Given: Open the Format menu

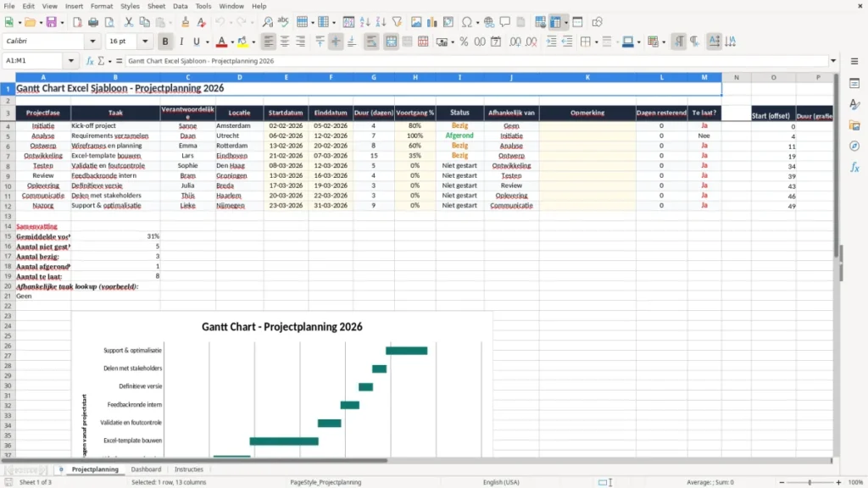Looking at the screenshot, I should [102, 6].
